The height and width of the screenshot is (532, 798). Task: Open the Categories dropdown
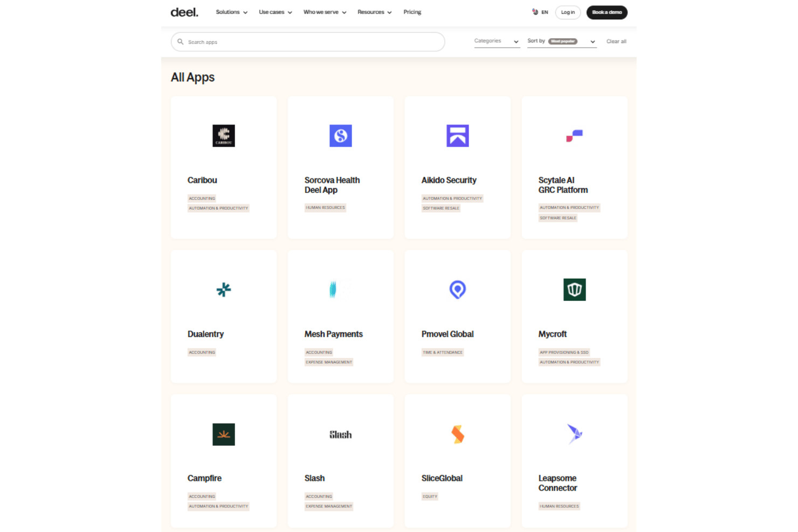coord(497,42)
